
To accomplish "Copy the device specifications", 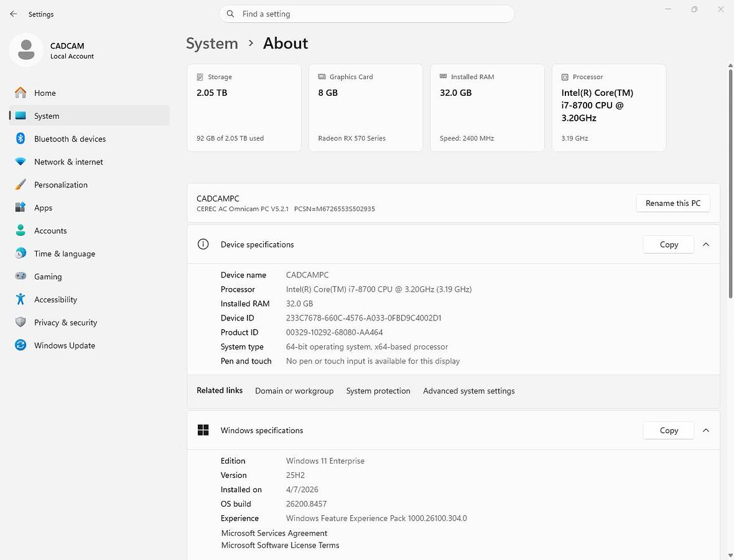I will [x=669, y=245].
